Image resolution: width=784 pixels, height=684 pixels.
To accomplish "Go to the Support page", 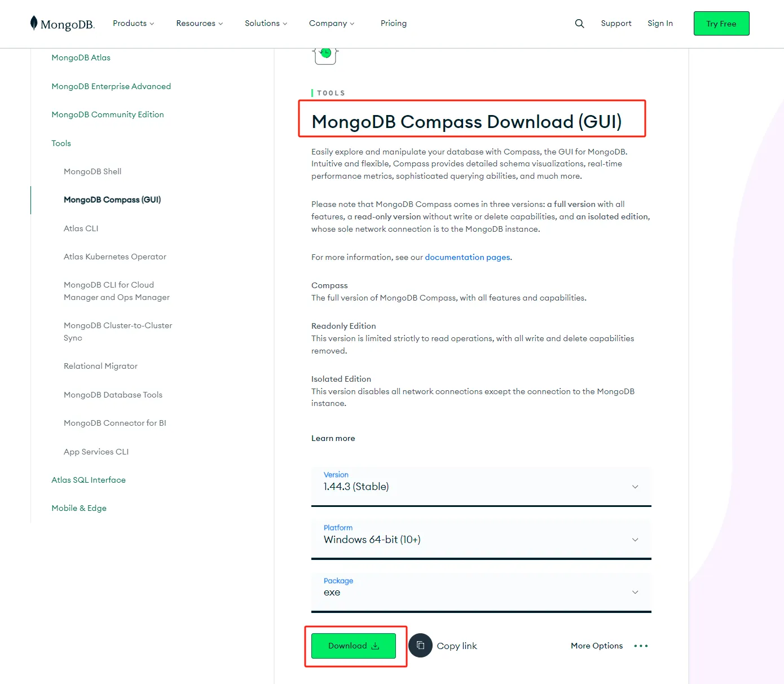I will coord(616,23).
